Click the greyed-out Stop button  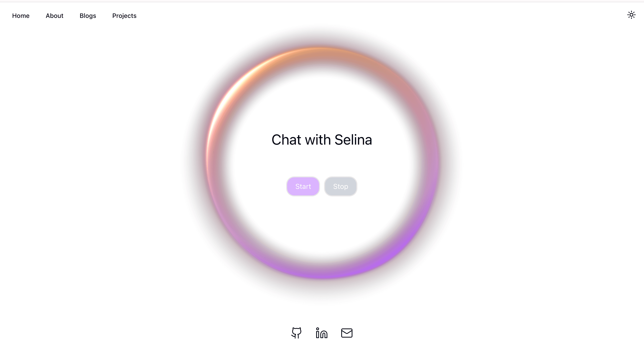(340, 186)
